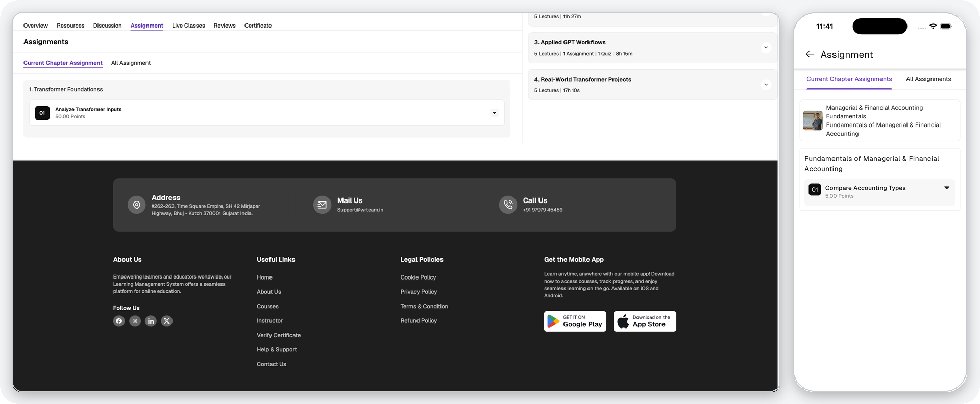This screenshot has height=404, width=980.
Task: Expand the Real-World Transformer Projects chapter
Action: pos(766,84)
